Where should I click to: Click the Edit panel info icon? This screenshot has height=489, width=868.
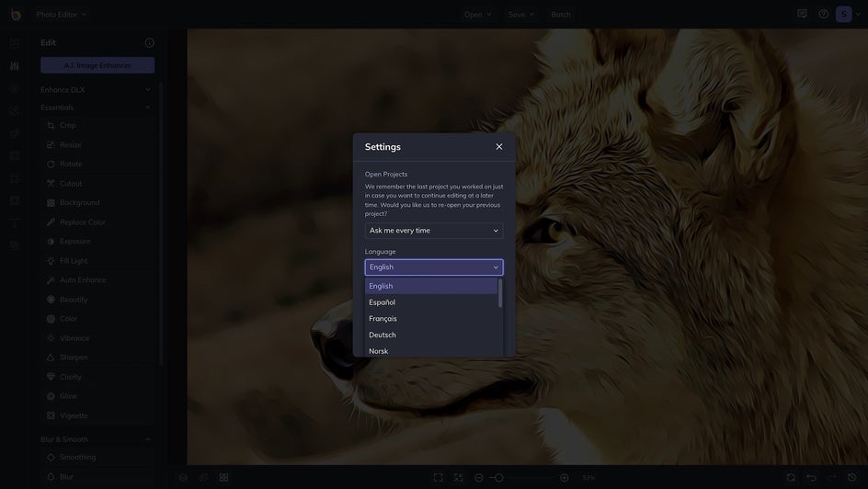pyautogui.click(x=150, y=42)
